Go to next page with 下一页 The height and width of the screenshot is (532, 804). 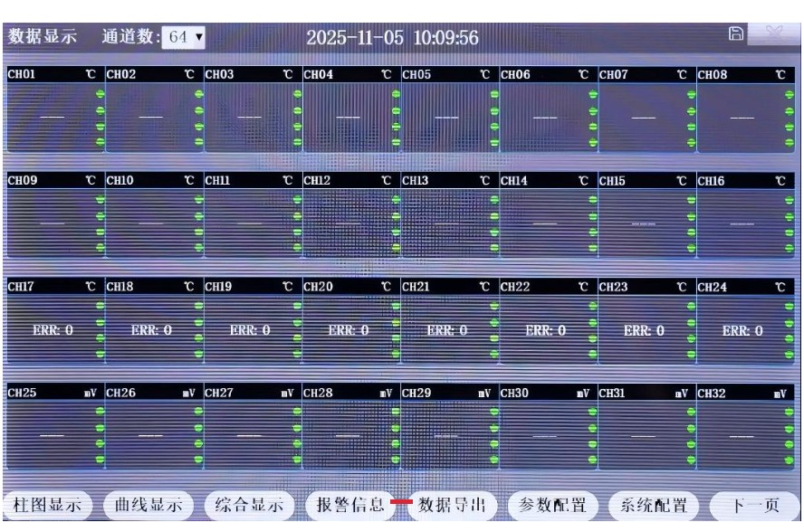point(753,505)
